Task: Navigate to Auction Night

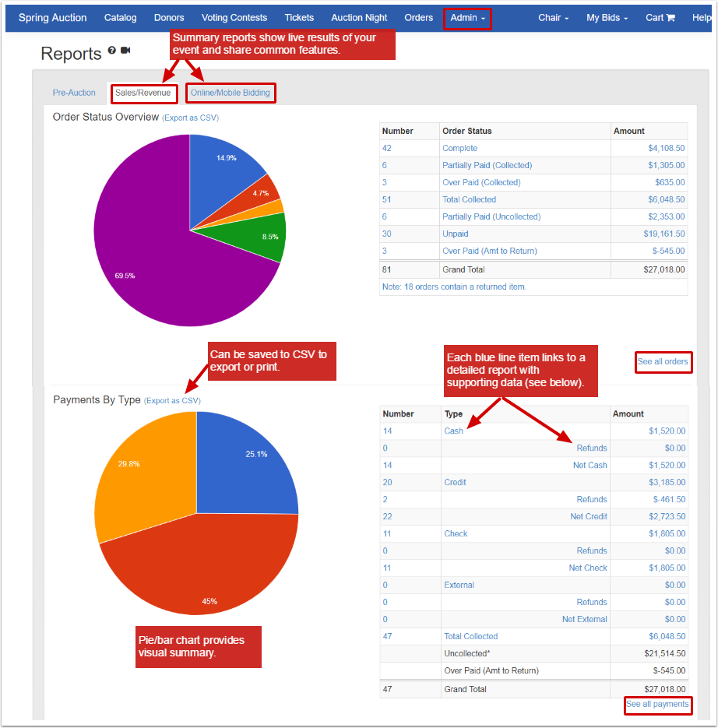Action: 359,17
